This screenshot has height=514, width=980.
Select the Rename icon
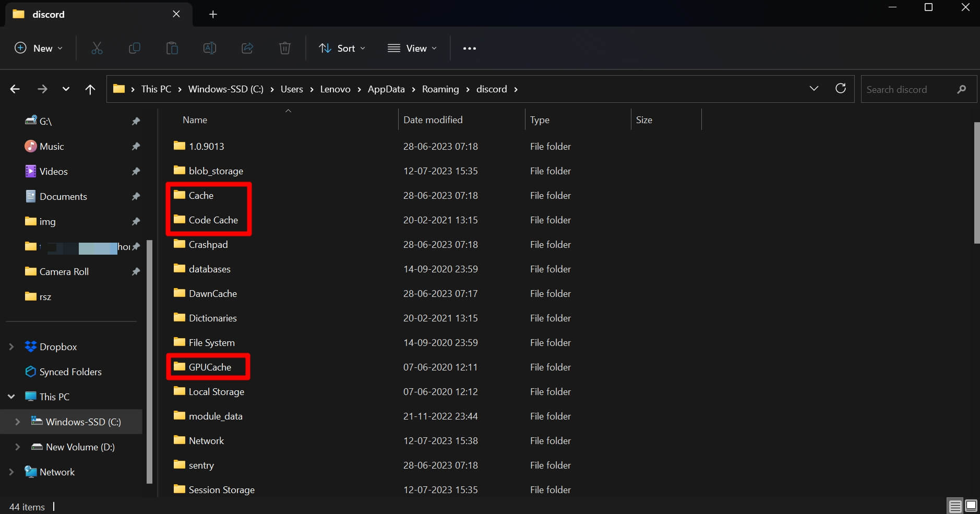(x=209, y=48)
